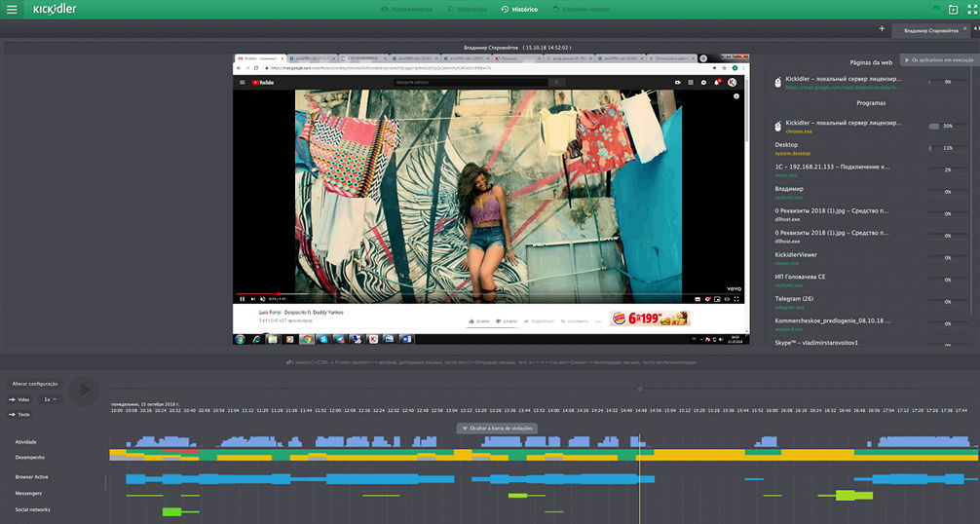Collapse violations bar via Ocultar a barra de violações
The width and height of the screenshot is (980, 524).
pos(498,429)
